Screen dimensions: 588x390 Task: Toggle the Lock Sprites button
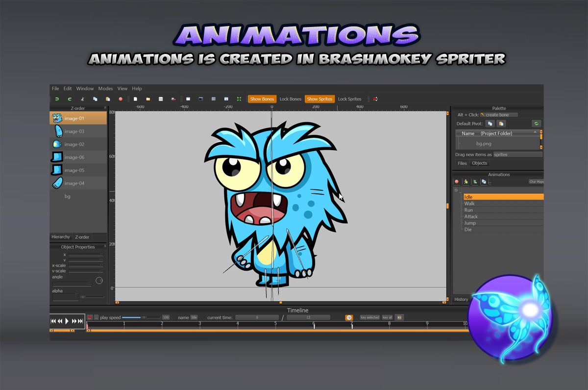350,99
